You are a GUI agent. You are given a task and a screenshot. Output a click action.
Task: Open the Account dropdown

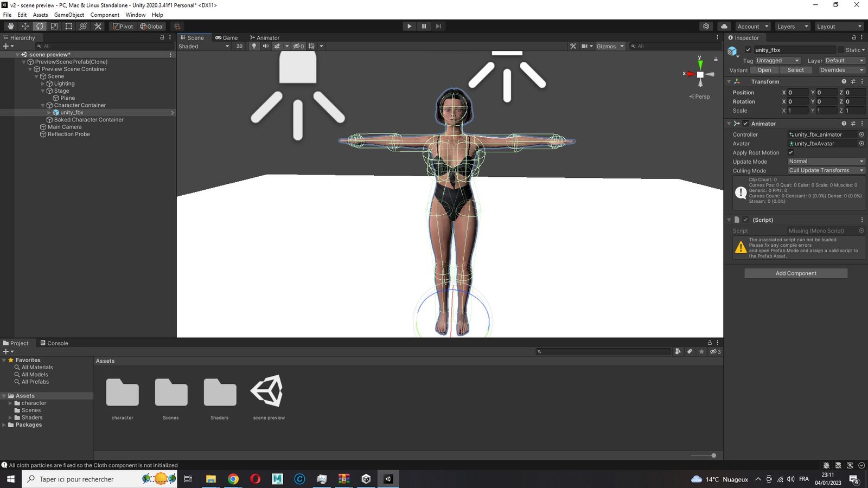tap(752, 26)
